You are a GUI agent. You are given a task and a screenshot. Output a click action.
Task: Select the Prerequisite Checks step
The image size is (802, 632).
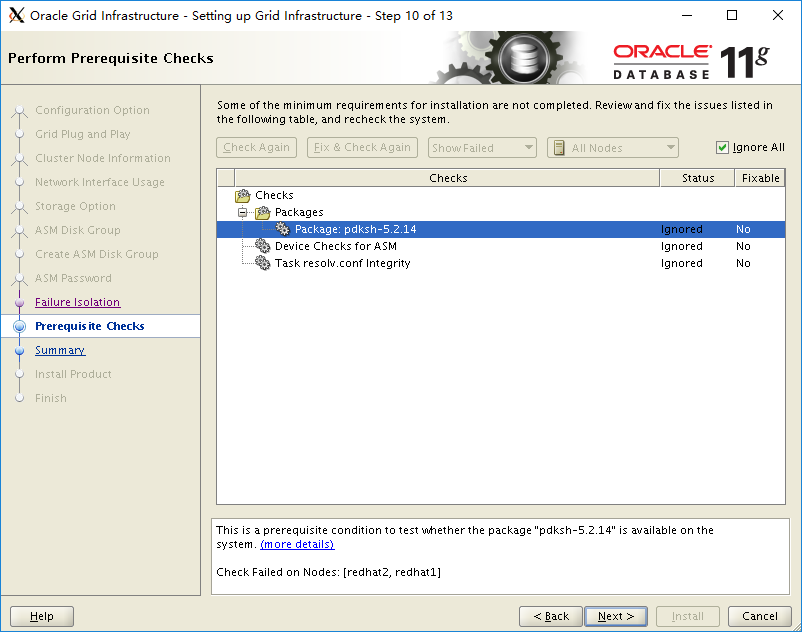click(x=90, y=326)
